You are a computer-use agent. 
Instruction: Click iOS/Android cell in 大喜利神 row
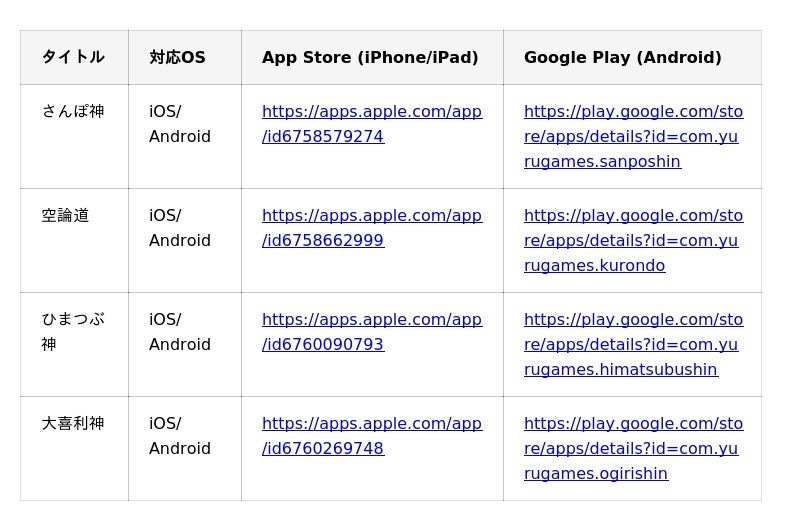click(180, 436)
